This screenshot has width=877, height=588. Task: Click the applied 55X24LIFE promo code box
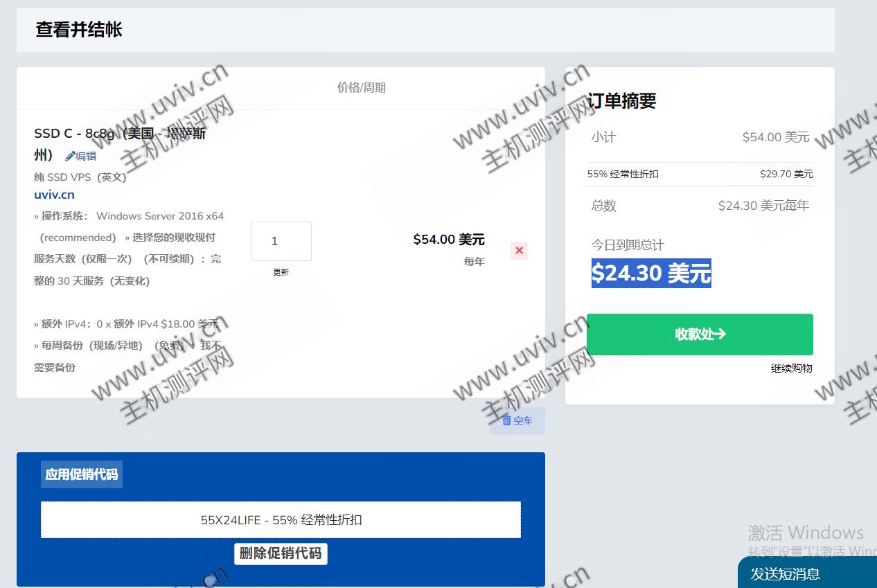pos(281,519)
